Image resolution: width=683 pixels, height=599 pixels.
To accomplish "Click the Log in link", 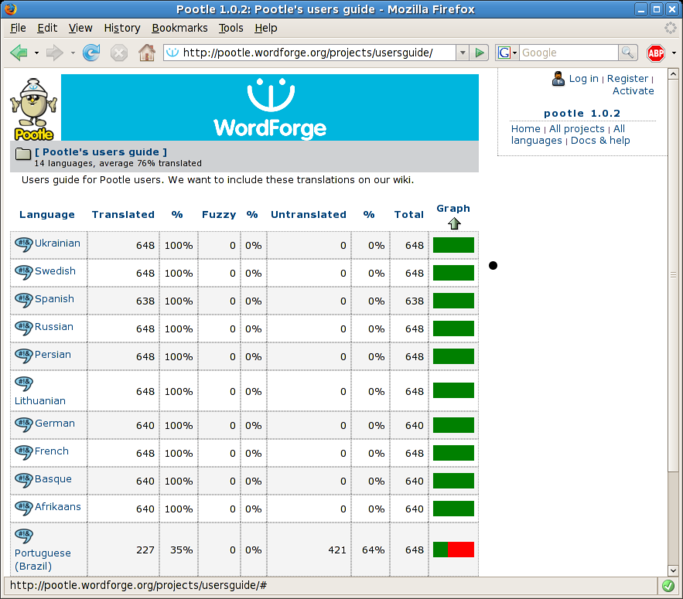I will point(584,78).
